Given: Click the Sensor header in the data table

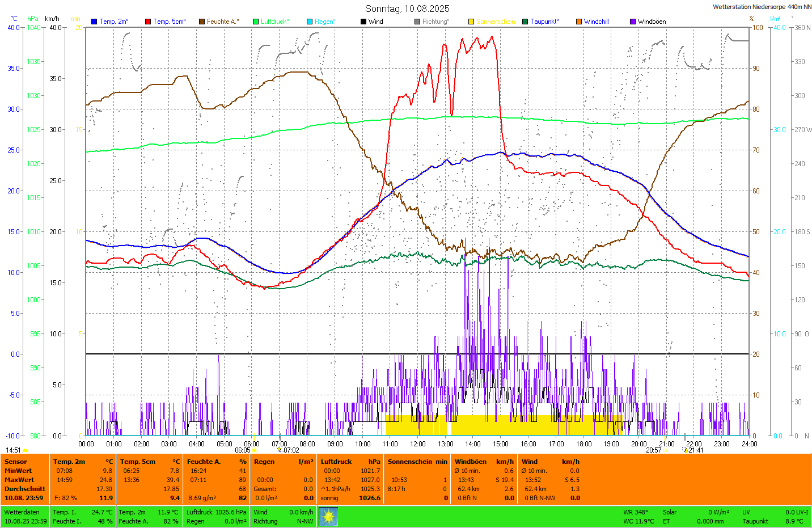Looking at the screenshot, I should 16,462.
